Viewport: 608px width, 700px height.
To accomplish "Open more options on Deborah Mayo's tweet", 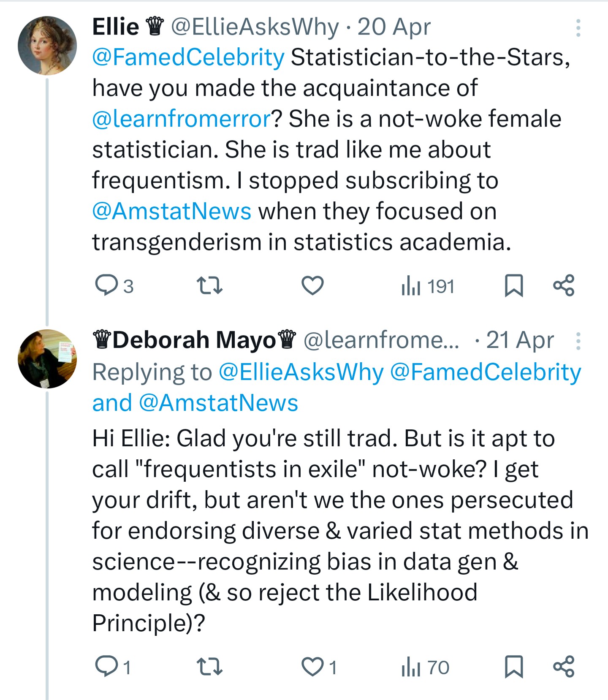I will click(578, 341).
